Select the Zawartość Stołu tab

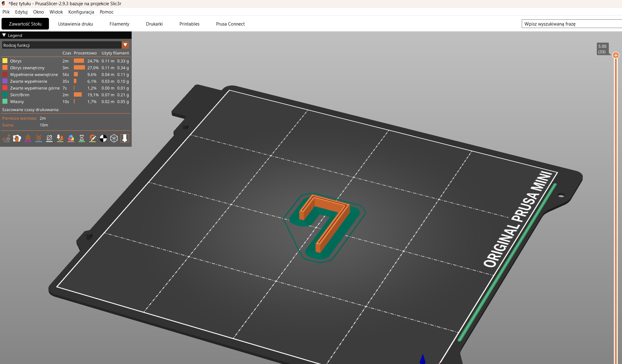(x=25, y=24)
